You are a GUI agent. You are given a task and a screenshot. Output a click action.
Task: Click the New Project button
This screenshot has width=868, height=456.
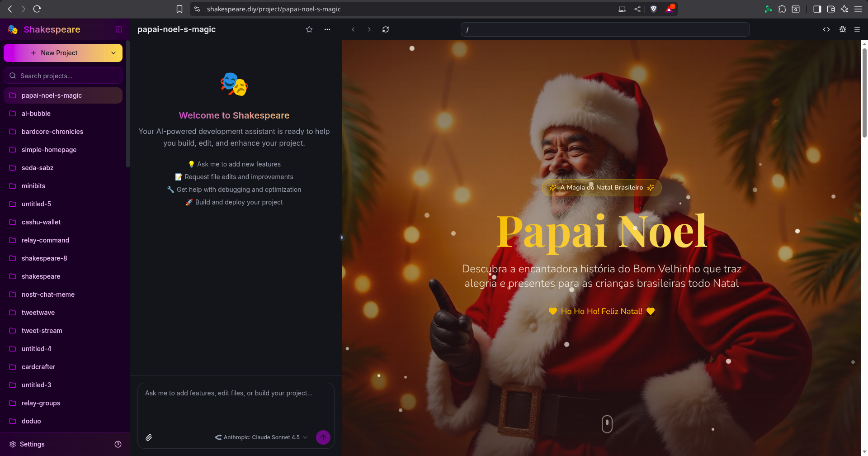[x=54, y=53]
